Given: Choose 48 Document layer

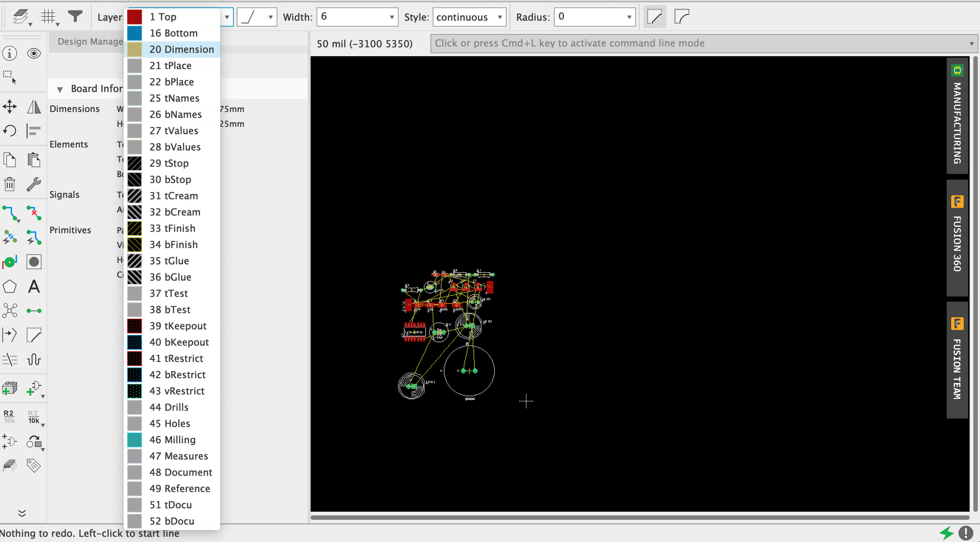Looking at the screenshot, I should [x=172, y=472].
